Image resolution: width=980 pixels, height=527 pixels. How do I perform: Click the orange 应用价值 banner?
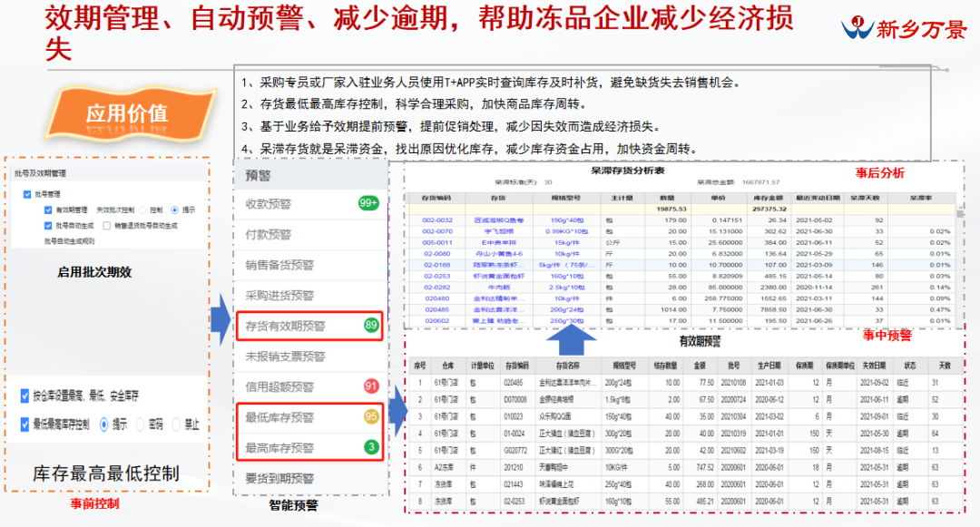(126, 113)
